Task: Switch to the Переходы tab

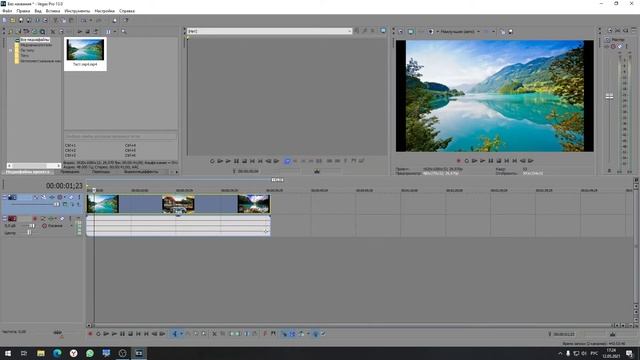Action: (x=101, y=172)
